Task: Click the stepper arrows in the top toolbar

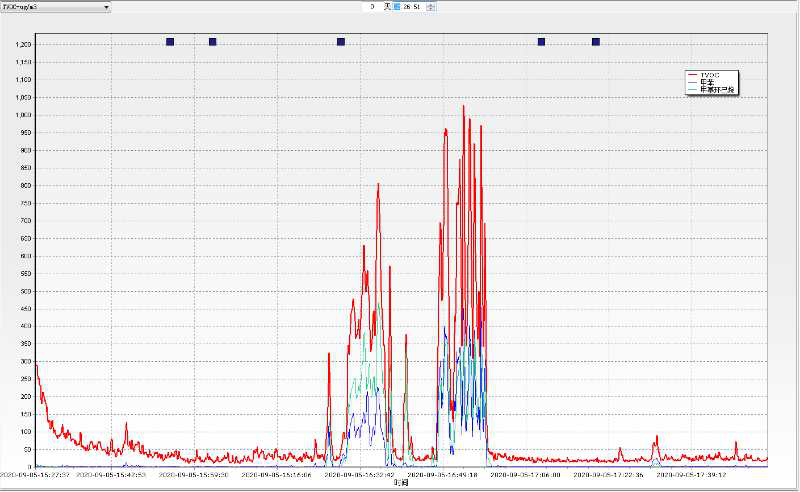Action: pyautogui.click(x=431, y=7)
